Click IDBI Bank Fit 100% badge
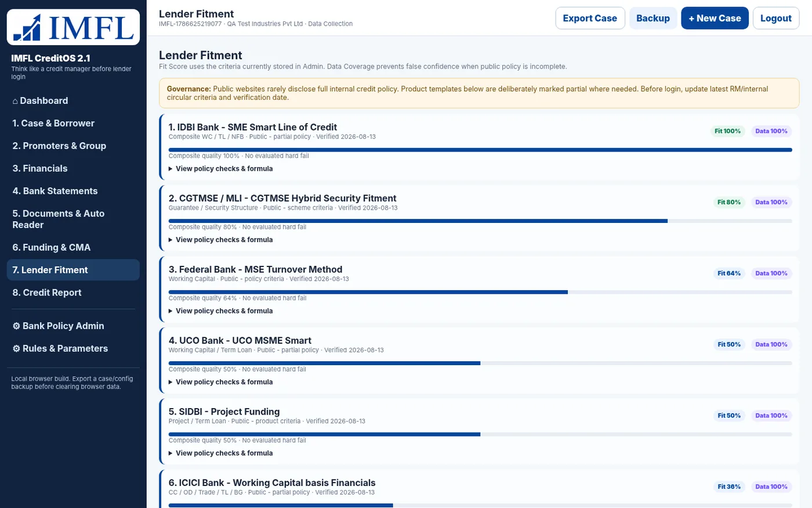 [x=727, y=131]
